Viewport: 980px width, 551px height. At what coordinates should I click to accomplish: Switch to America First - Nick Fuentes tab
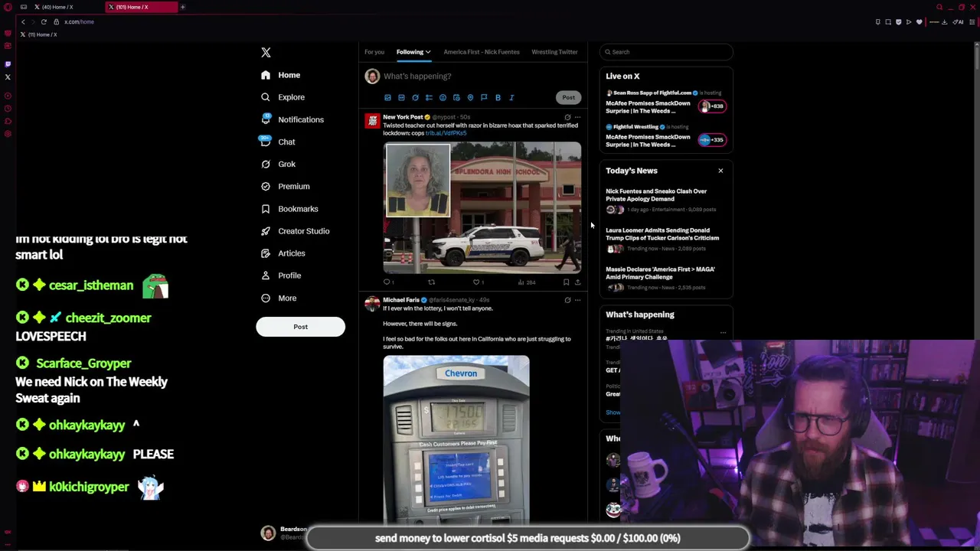[x=482, y=52]
